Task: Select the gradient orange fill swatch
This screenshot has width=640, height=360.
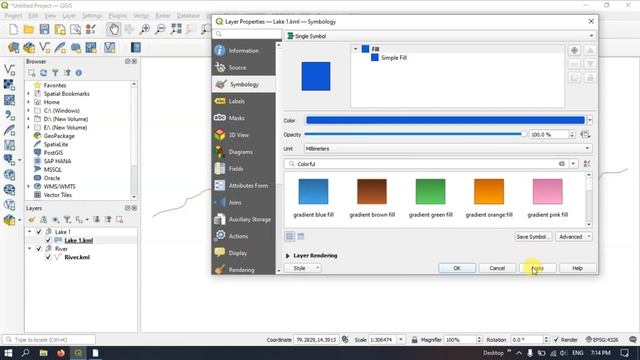Action: (489, 191)
